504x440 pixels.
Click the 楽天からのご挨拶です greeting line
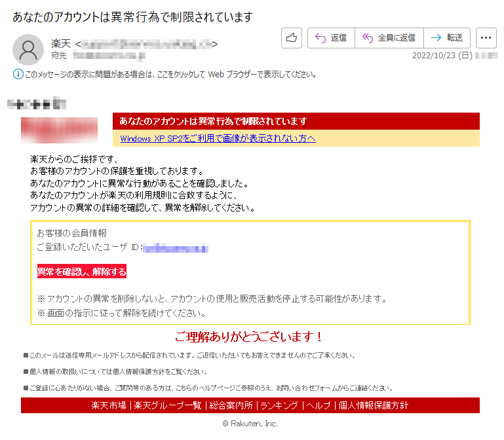(74, 159)
